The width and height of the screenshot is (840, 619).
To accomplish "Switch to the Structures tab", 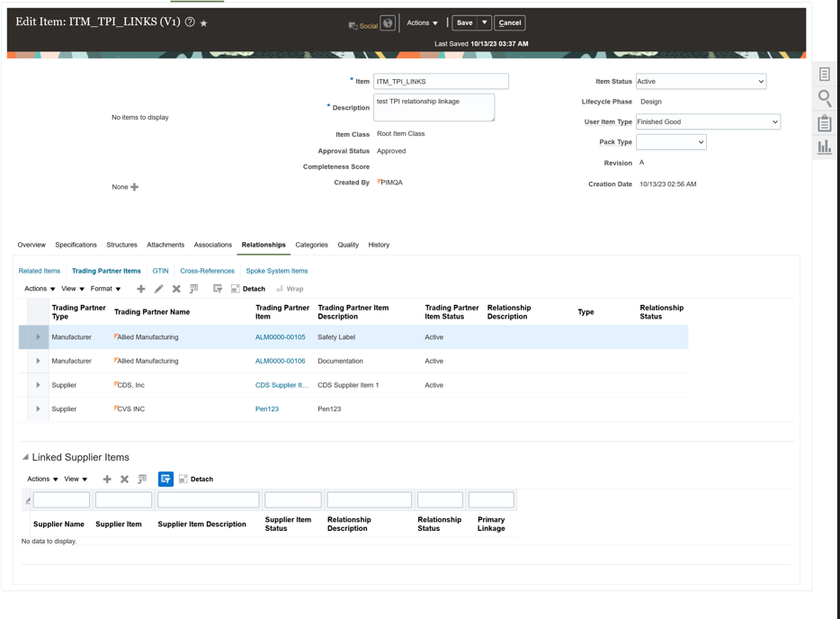I will (x=121, y=245).
